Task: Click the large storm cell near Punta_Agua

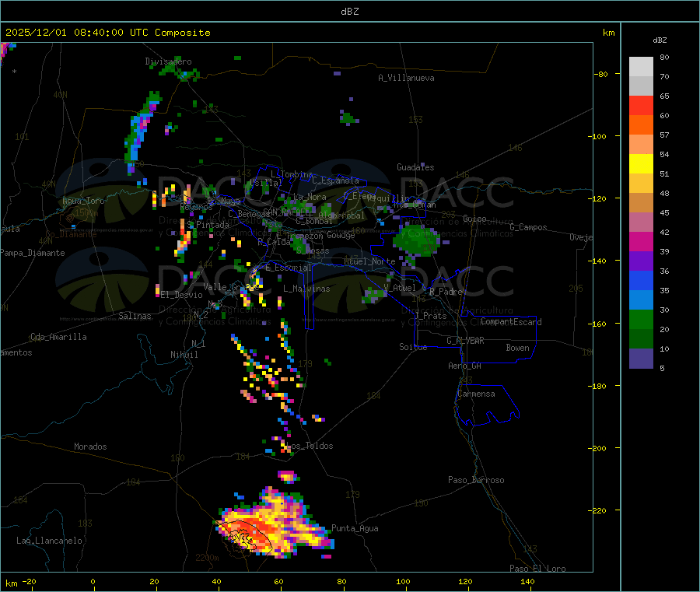Action: (x=275, y=524)
